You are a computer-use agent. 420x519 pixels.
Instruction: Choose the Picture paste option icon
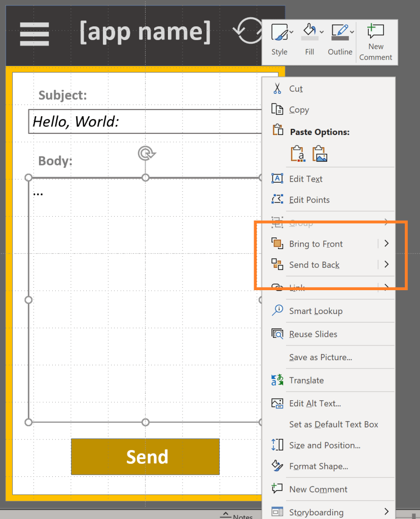coord(320,154)
